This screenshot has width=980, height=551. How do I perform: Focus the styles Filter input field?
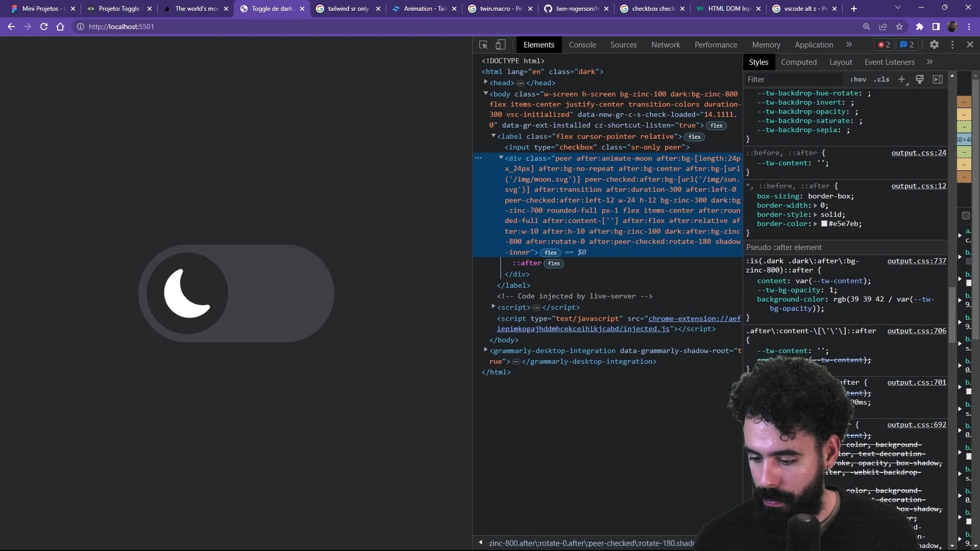794,79
